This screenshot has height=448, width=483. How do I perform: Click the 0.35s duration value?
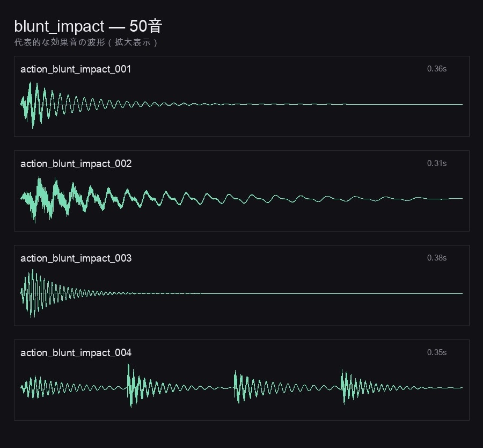pyautogui.click(x=436, y=352)
